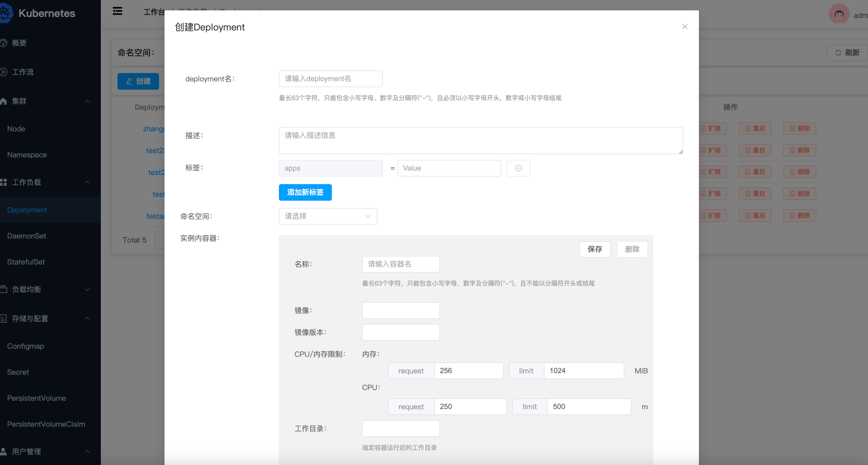Image resolution: width=868 pixels, height=465 pixels.
Task: Click the 存储与配置 sidebar document icon
Action: tap(3, 318)
